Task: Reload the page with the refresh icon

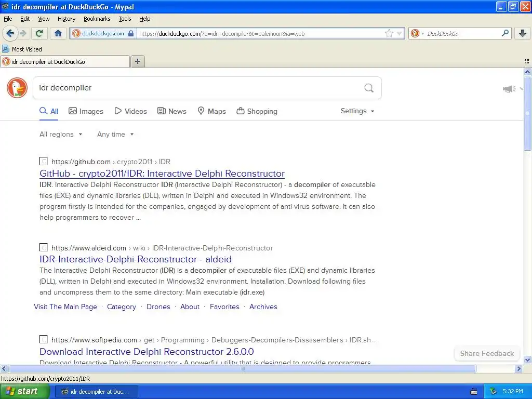Action: 39,33
